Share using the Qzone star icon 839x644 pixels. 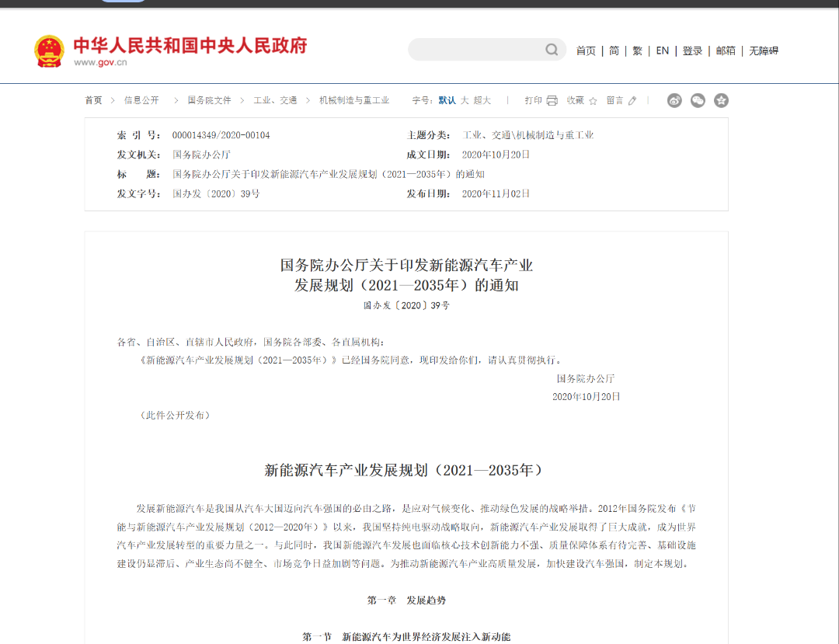[721, 100]
